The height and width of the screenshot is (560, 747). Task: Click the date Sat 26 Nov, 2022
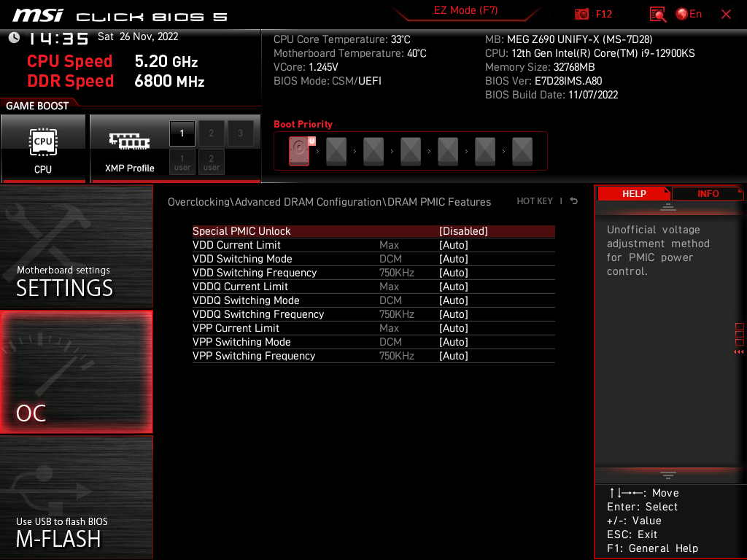(x=138, y=36)
